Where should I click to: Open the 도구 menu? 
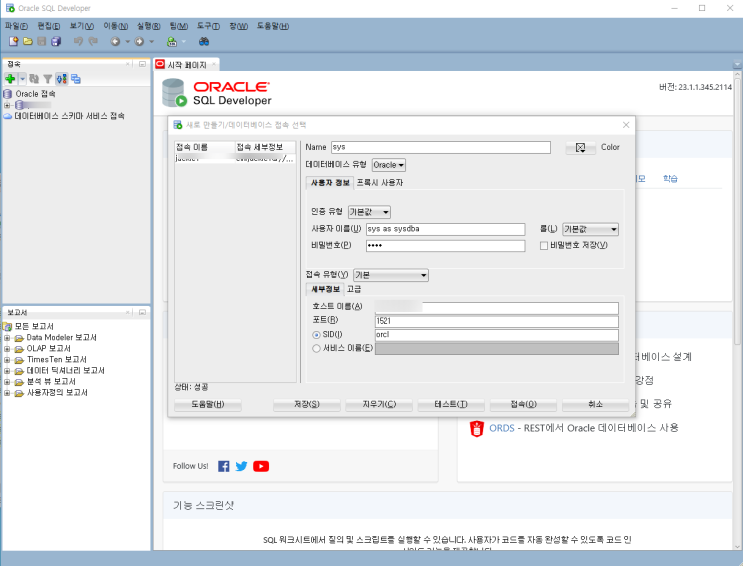(208, 26)
